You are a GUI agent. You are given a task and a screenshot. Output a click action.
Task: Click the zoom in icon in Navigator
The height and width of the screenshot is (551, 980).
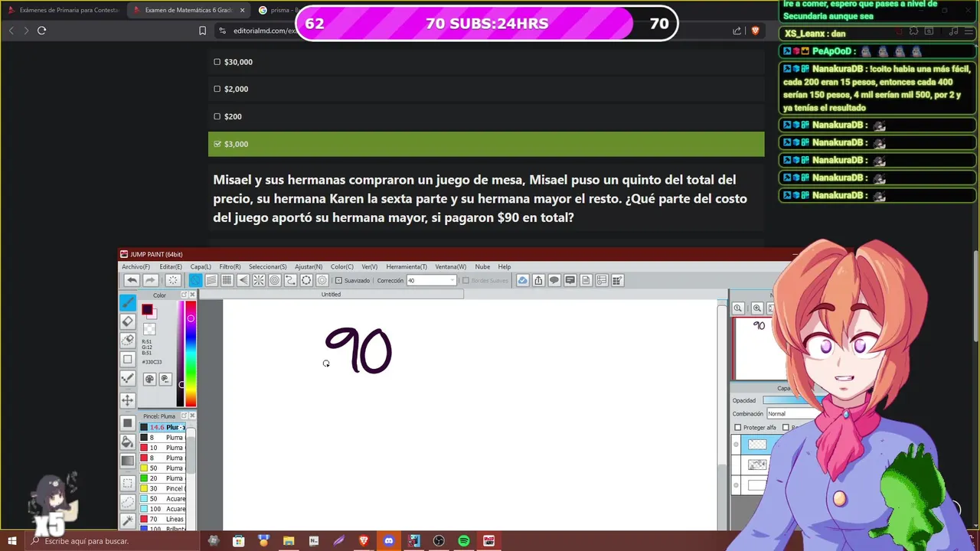[x=756, y=308]
